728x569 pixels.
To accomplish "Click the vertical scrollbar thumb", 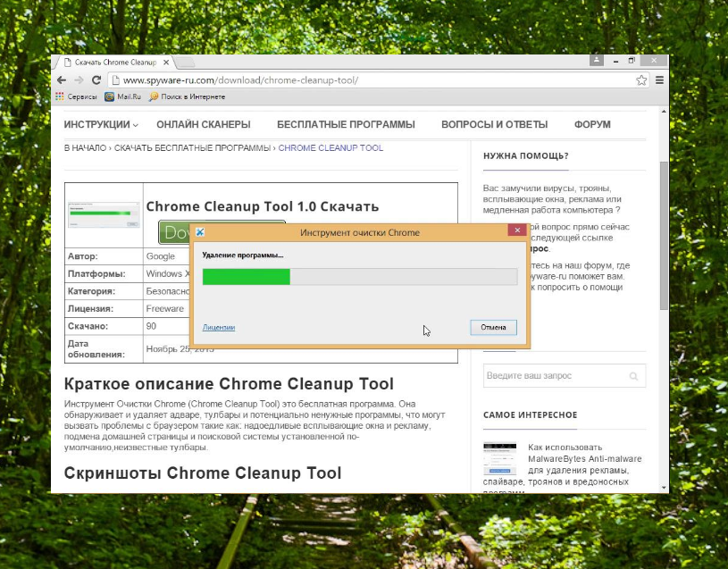I will [x=664, y=236].
